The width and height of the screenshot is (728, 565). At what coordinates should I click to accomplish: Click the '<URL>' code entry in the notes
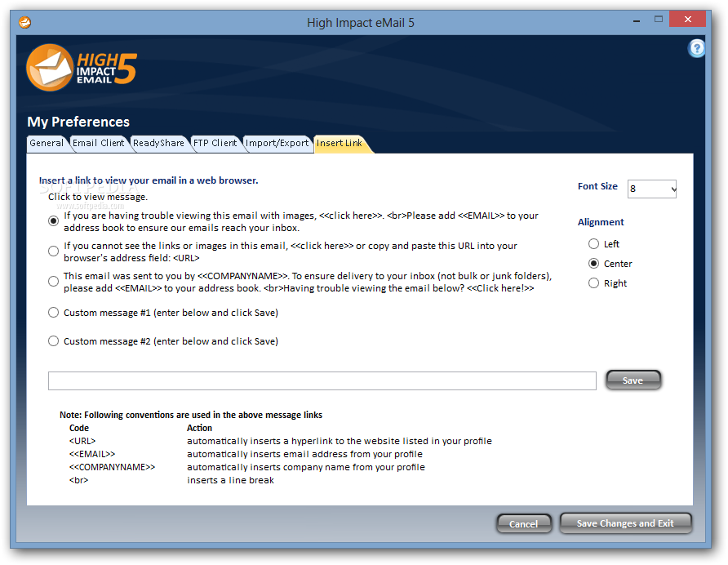(82, 441)
